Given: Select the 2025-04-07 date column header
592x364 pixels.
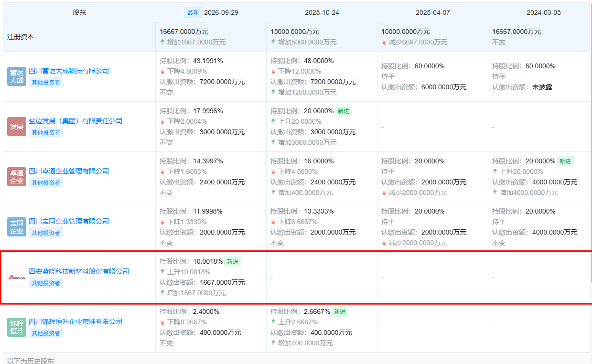Looking at the screenshot, I should coord(433,12).
